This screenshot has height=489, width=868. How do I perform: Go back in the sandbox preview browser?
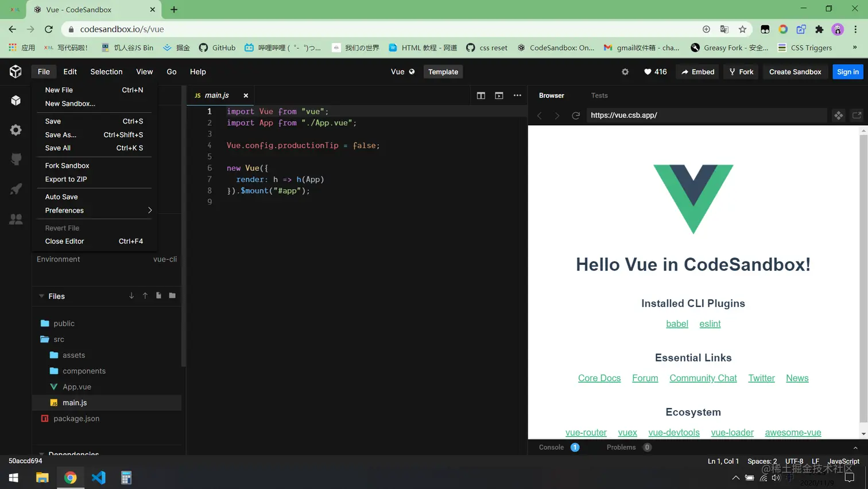pos(540,115)
